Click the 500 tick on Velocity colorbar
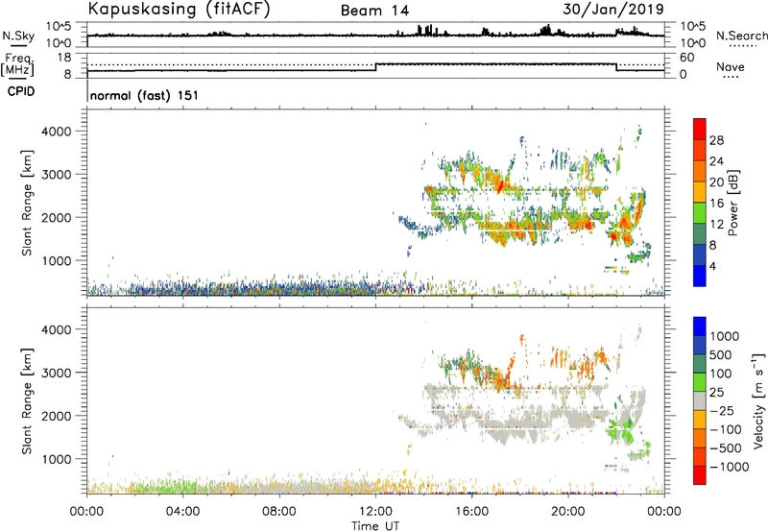The height and width of the screenshot is (532, 768). point(721,354)
